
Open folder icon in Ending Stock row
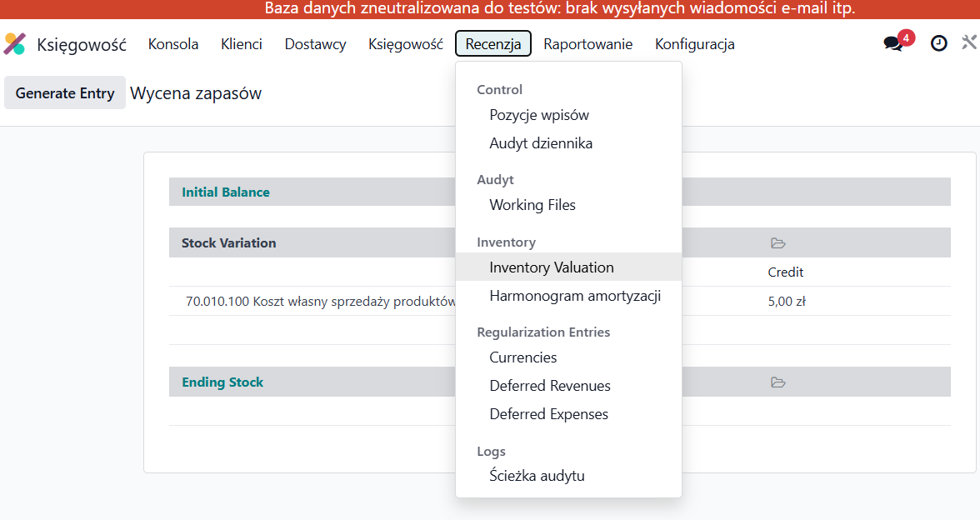[778, 382]
